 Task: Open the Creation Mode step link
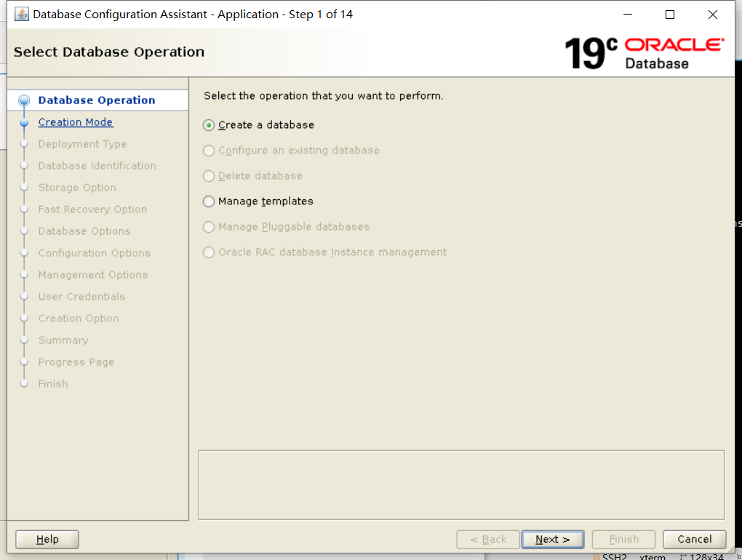click(75, 122)
